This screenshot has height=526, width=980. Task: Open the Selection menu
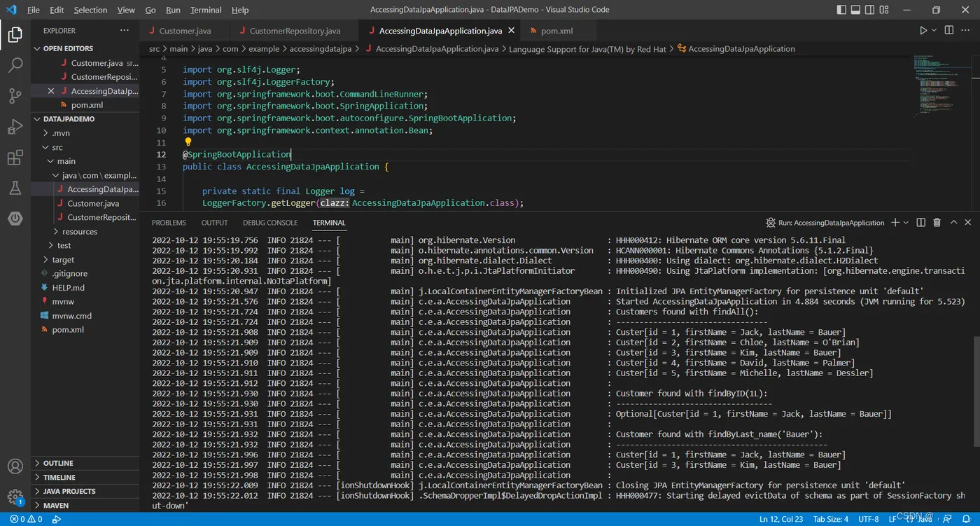[x=90, y=10]
